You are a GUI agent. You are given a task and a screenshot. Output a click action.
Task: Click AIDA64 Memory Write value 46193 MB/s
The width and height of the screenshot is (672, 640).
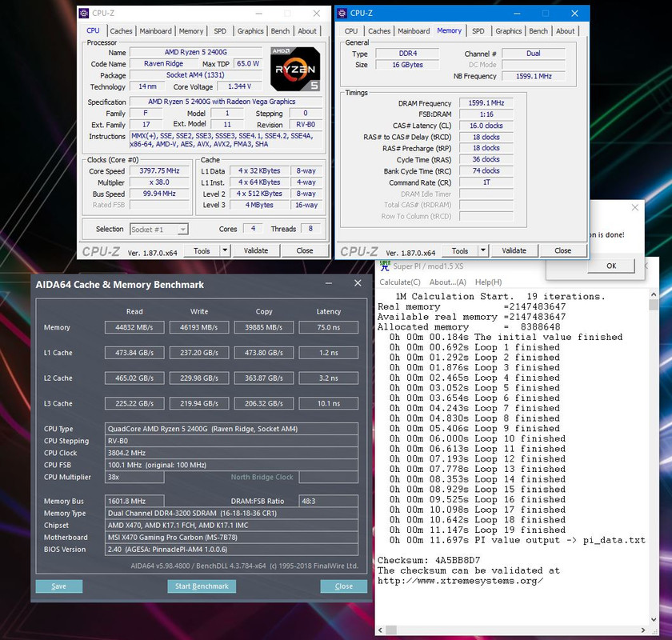point(199,327)
